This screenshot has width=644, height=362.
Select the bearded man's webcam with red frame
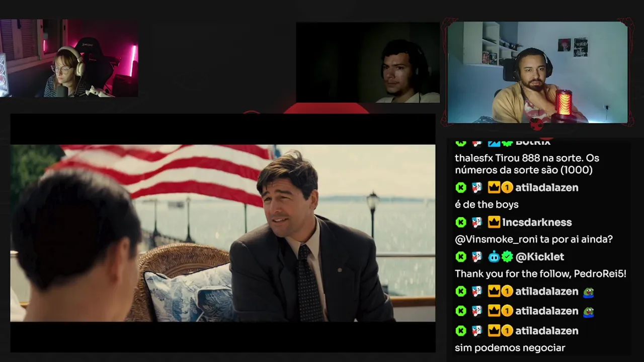(537, 72)
